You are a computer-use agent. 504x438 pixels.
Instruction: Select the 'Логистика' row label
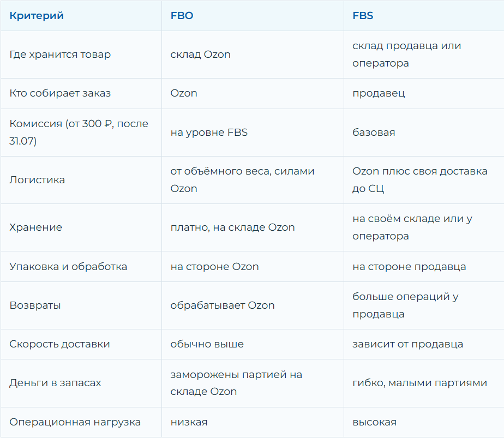(37, 180)
